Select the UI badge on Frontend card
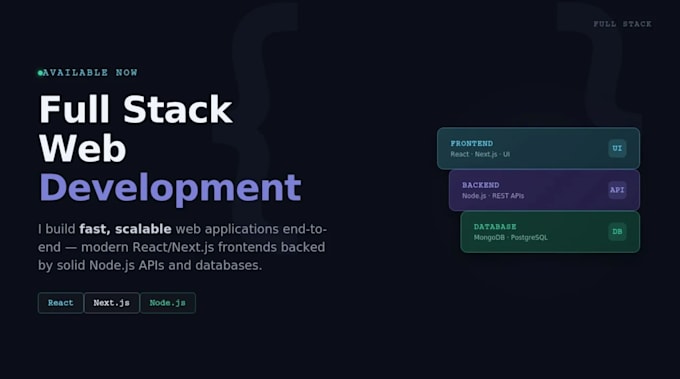 [617, 148]
